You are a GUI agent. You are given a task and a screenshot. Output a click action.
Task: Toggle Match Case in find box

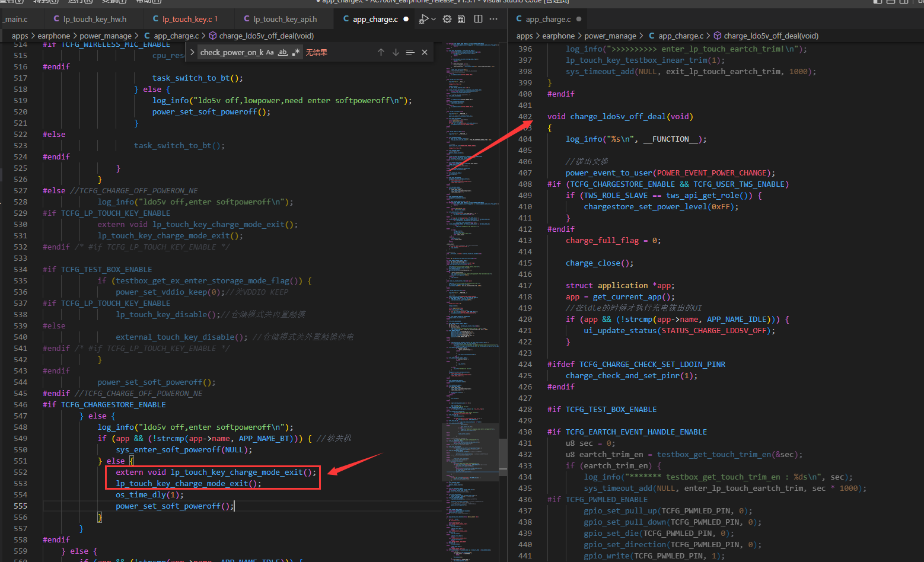(x=270, y=52)
